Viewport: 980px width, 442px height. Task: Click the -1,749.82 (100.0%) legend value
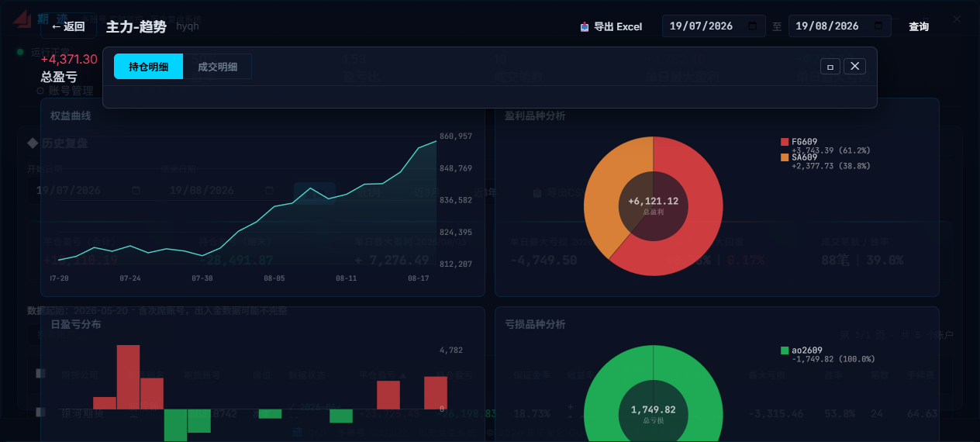pos(833,359)
